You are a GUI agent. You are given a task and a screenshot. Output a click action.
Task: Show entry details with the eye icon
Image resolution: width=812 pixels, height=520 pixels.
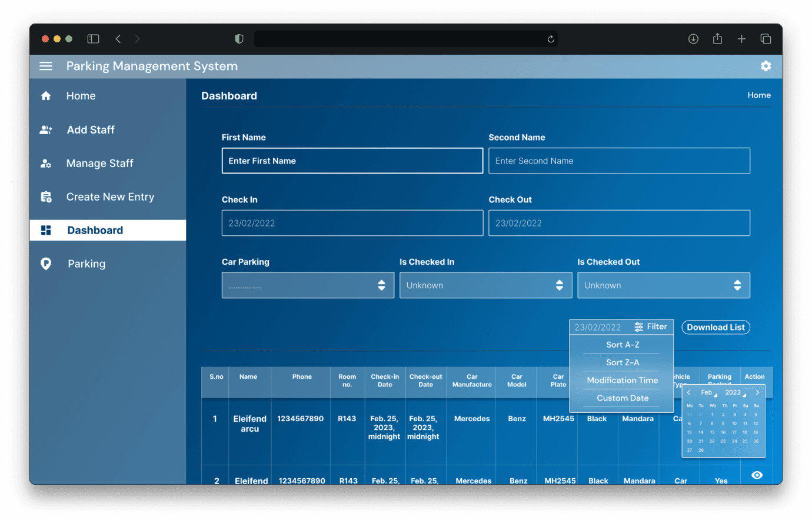click(757, 475)
